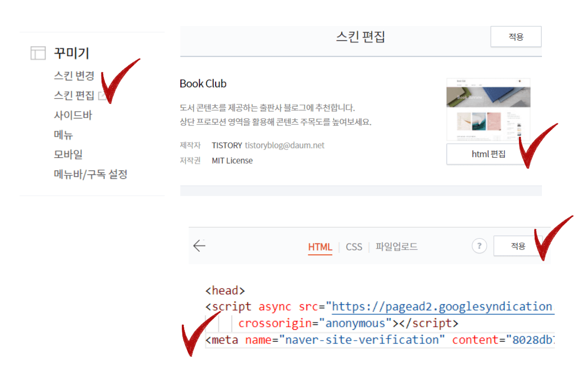Screen dimensions: 588x392
Task: Click the Book Club skin preview thumbnail
Action: [488, 108]
